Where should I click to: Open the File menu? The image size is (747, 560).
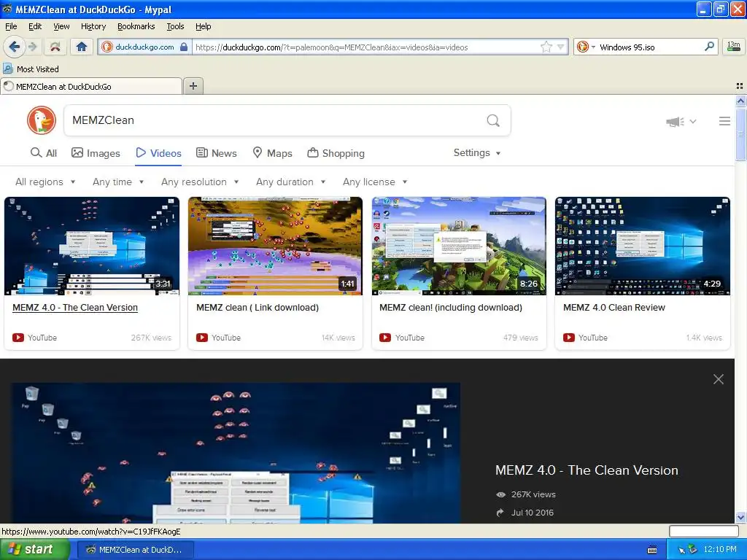[x=11, y=26]
